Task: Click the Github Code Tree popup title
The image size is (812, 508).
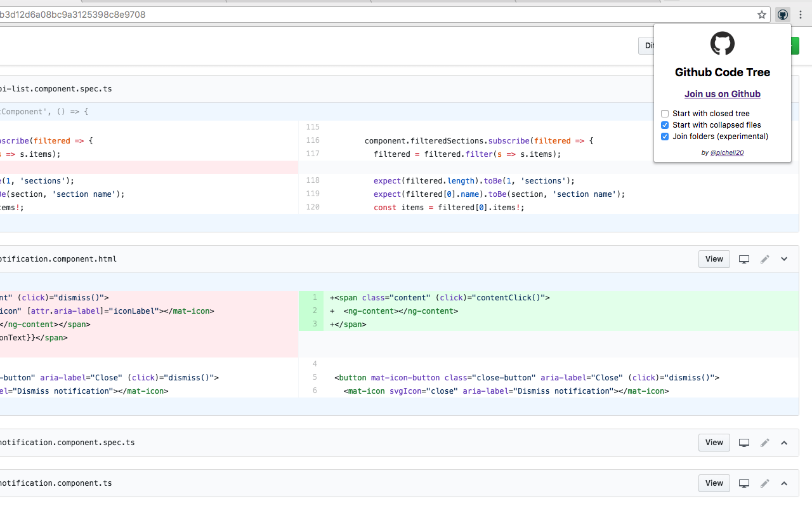Action: [723, 72]
